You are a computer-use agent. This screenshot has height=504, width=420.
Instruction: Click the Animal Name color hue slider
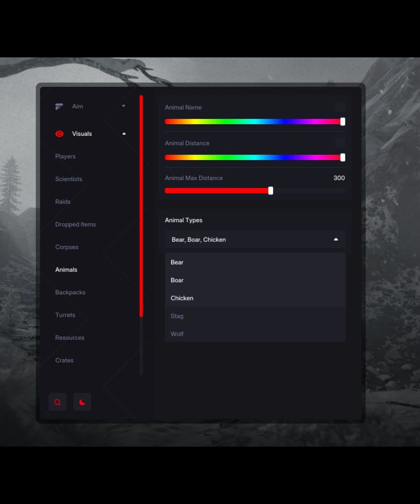coord(254,122)
